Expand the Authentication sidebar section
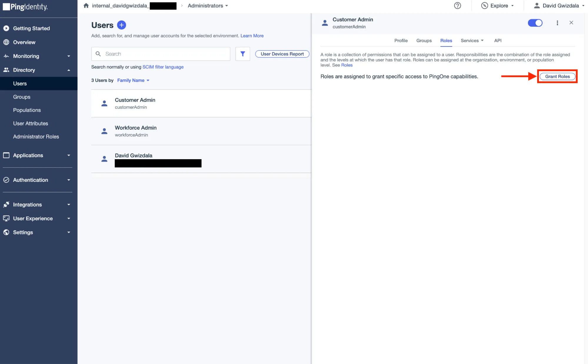The image size is (588, 364). click(x=69, y=180)
